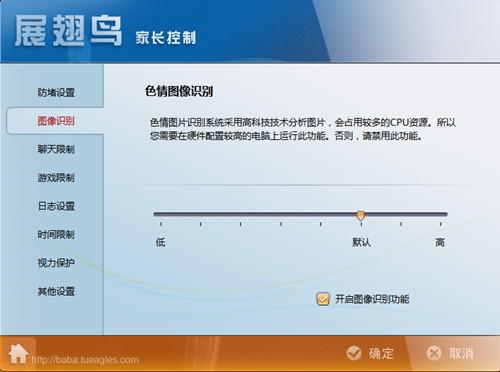The height and width of the screenshot is (372, 500).
Task: Cancel with the 取消 button label
Action: coord(461,353)
